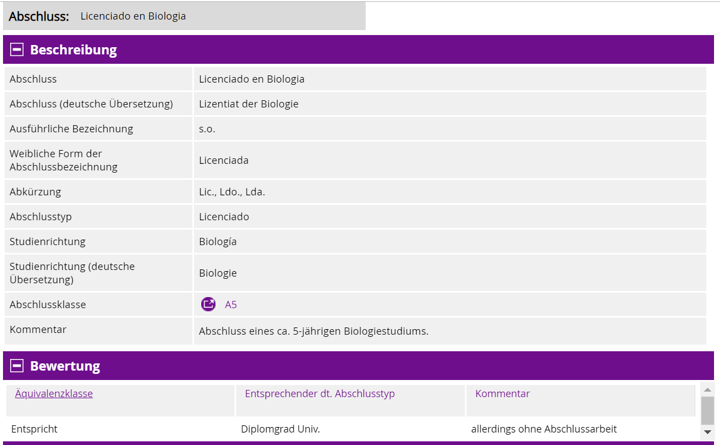This screenshot has width=720, height=445.
Task: Select the 'Diplomgrad Univ.' cell
Action: pyautogui.click(x=281, y=429)
